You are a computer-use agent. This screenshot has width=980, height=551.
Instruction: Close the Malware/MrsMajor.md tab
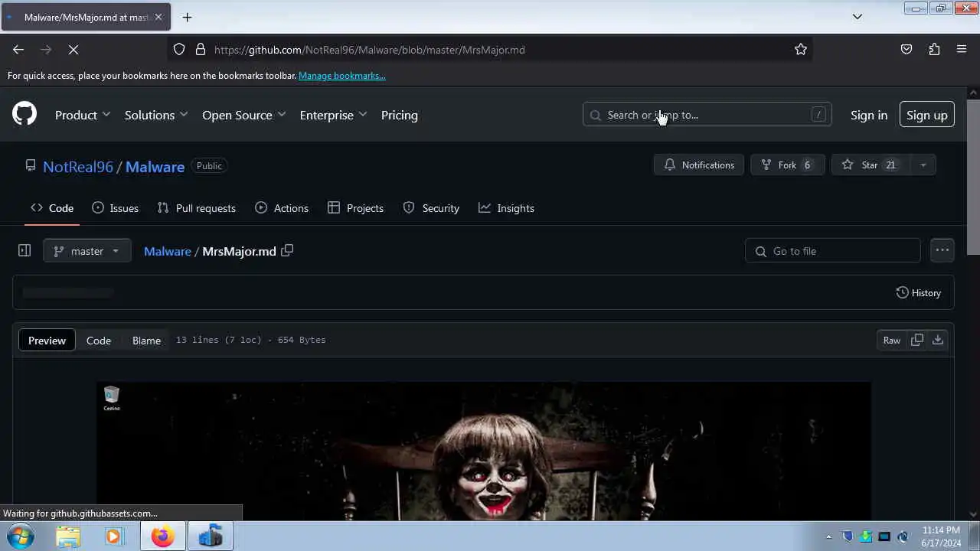pos(158,17)
